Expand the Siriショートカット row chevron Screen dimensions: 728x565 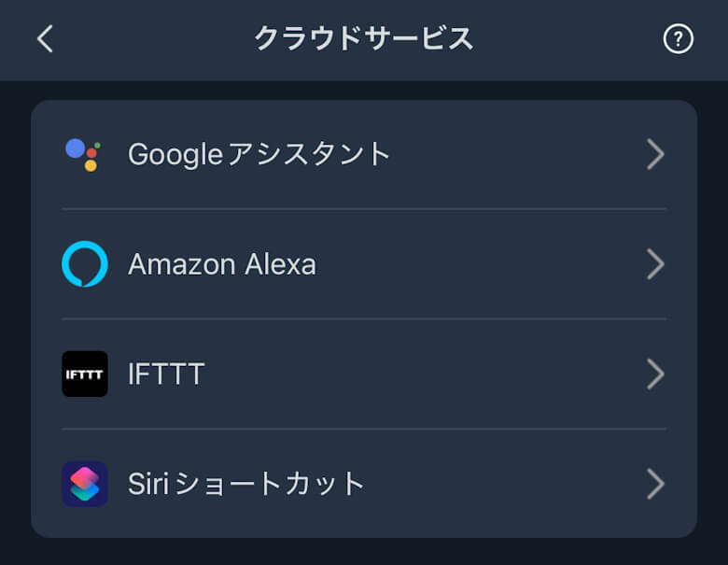coord(655,484)
